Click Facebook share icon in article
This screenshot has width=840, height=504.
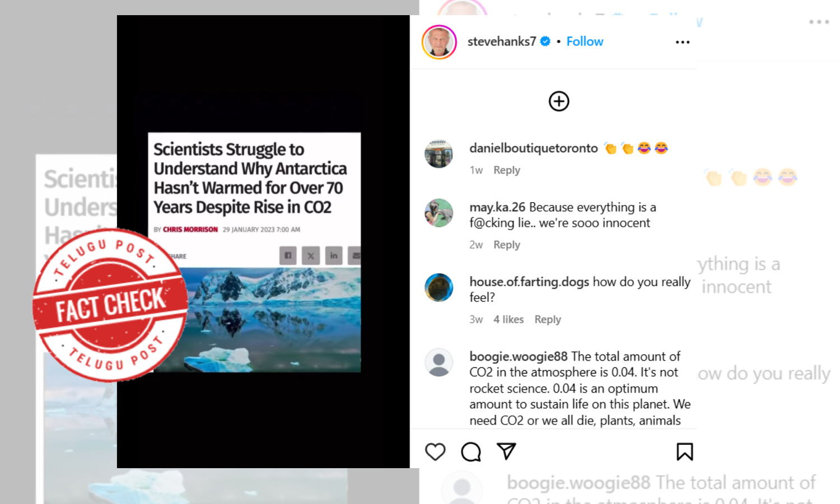(x=288, y=255)
